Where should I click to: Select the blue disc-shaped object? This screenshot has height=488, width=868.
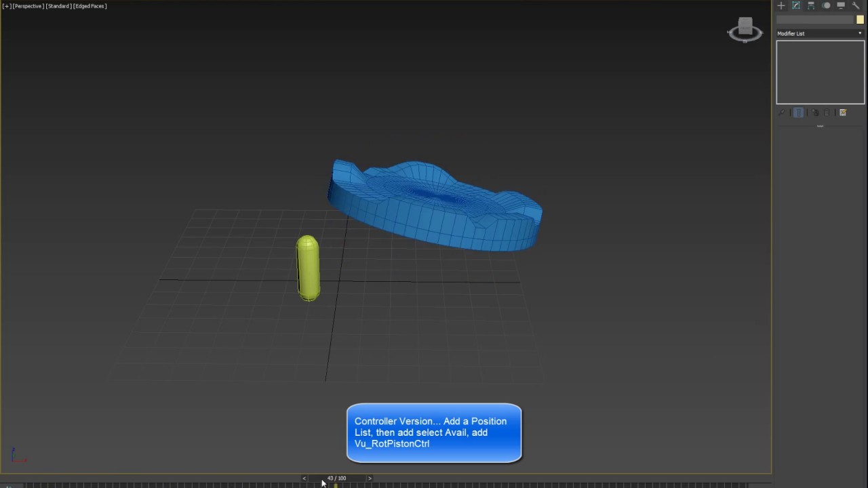(x=434, y=205)
